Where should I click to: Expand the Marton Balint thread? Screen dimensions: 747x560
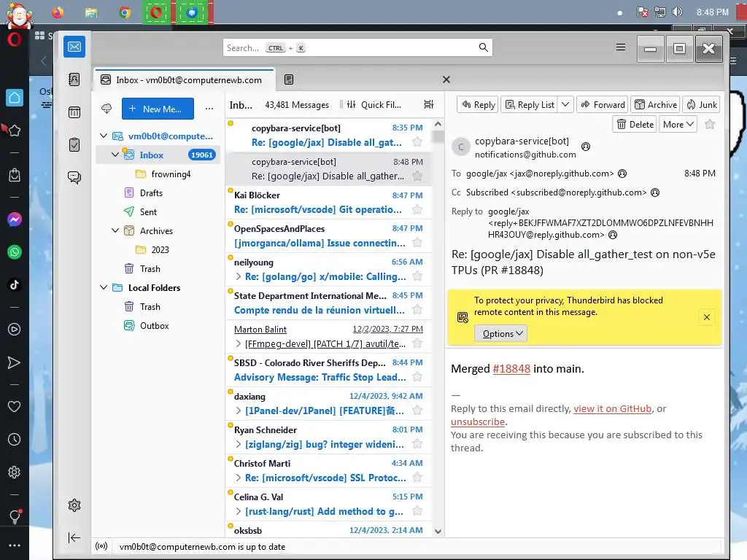(x=239, y=344)
